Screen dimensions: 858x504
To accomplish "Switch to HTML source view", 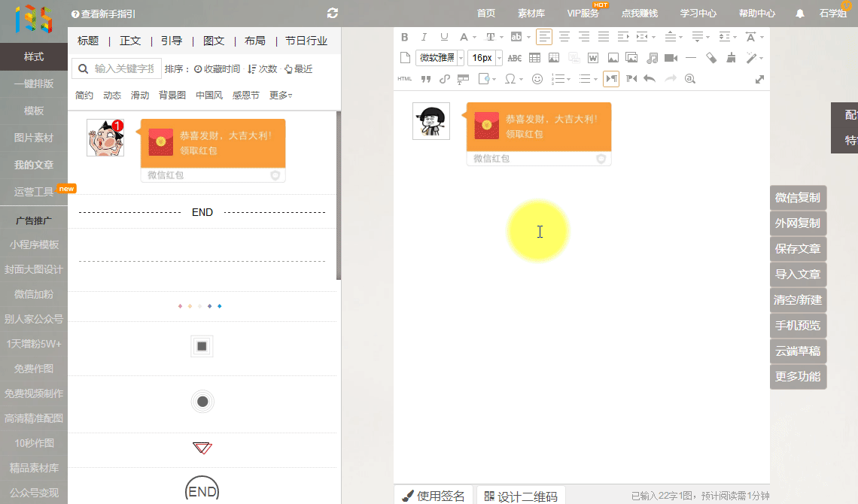I will coord(405,79).
